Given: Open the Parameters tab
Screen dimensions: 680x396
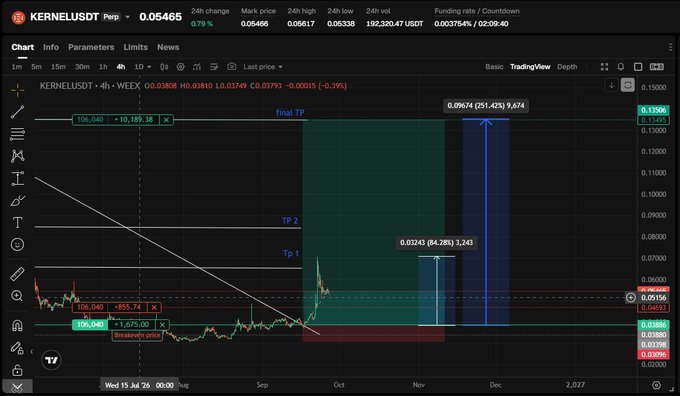Looking at the screenshot, I should pos(91,47).
